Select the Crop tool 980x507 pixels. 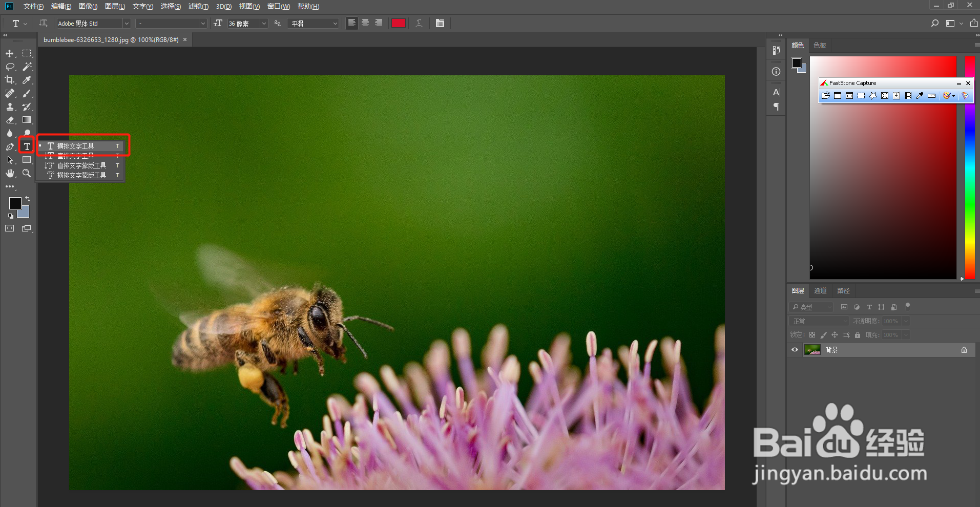(10, 80)
